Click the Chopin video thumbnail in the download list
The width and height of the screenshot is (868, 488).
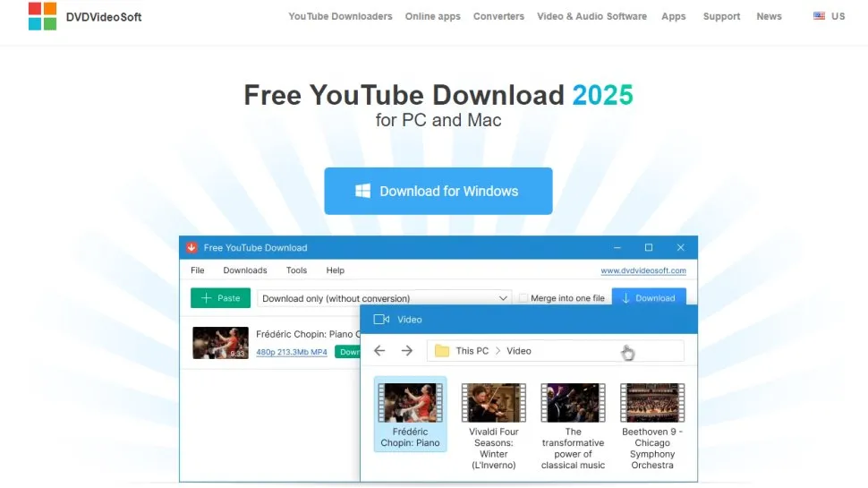click(220, 343)
